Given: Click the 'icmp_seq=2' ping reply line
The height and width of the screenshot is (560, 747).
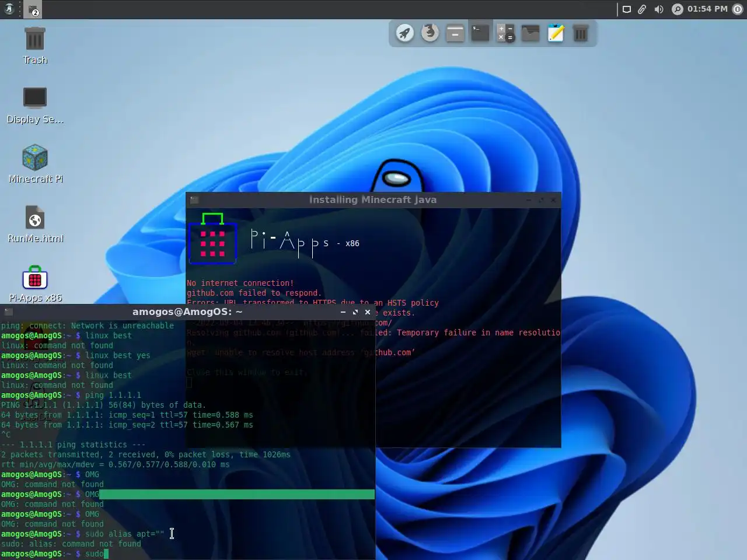Looking at the screenshot, I should (127, 425).
